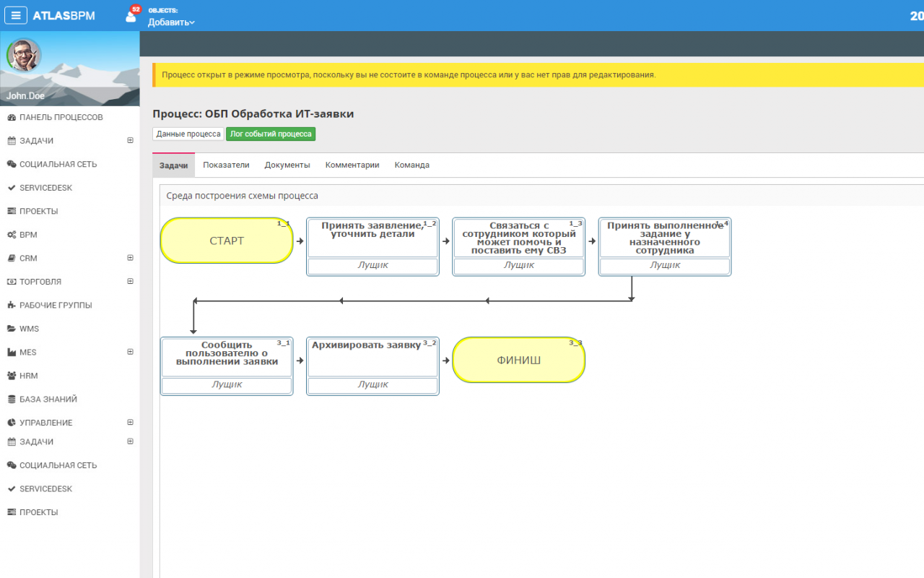Open the John.Doe profile avatar
This screenshot has width=924, height=578.
(x=24, y=55)
